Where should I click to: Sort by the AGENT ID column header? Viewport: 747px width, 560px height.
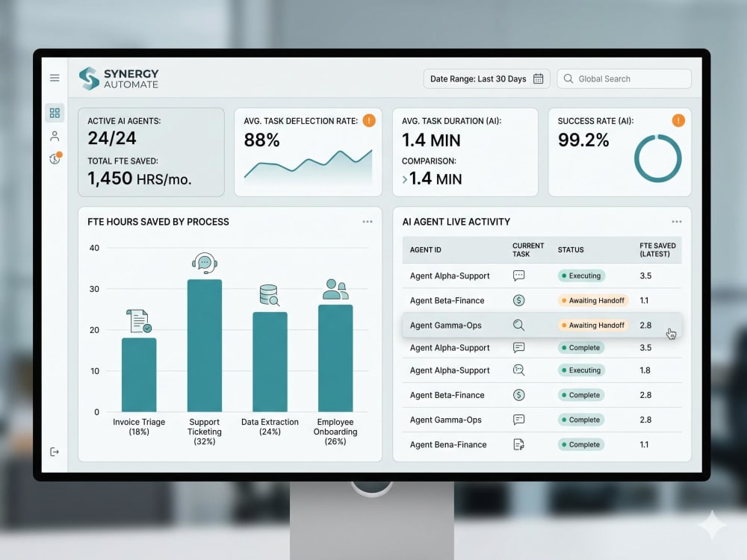point(426,249)
